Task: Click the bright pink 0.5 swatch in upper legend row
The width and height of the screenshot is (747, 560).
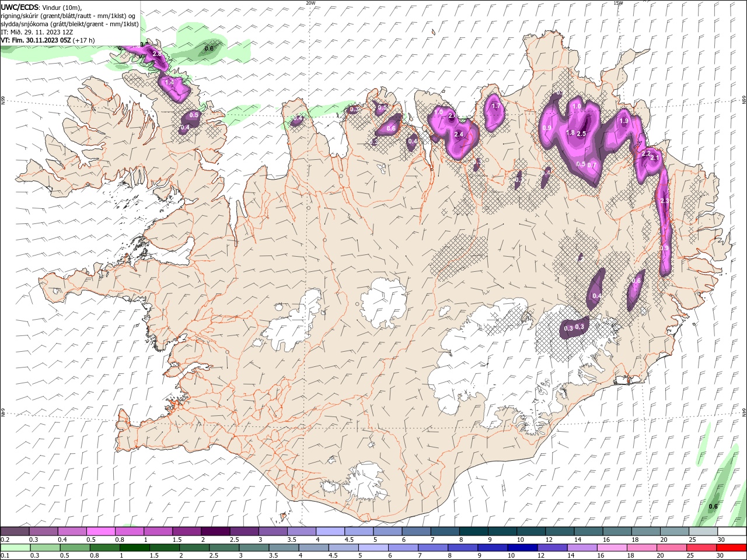Action: (x=100, y=531)
